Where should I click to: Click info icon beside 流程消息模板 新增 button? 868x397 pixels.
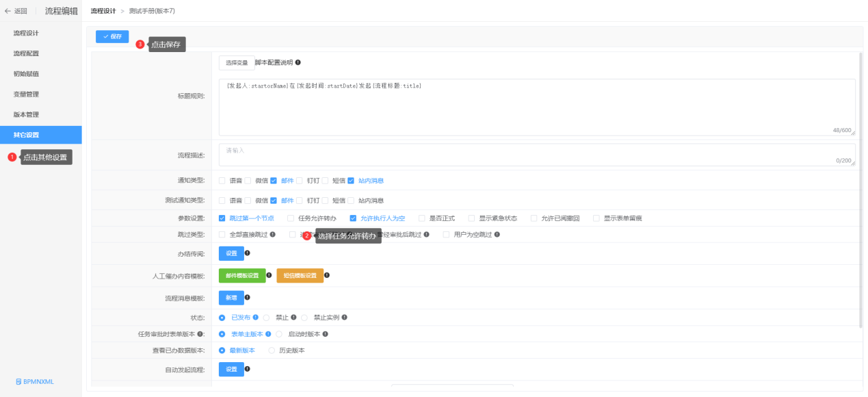click(247, 298)
